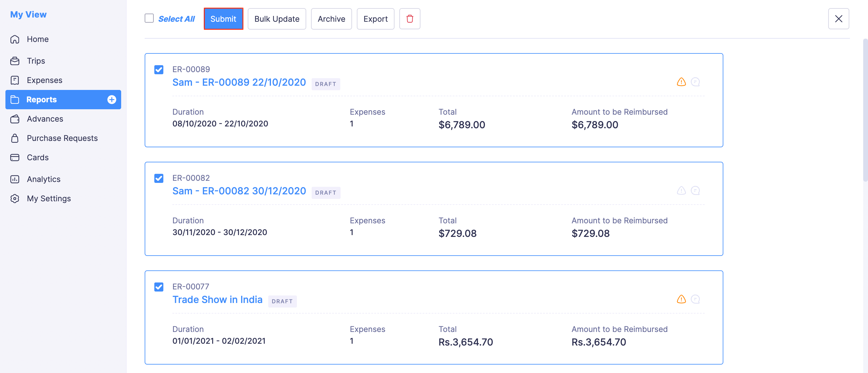Open the Home icon in sidebar

[x=15, y=39]
